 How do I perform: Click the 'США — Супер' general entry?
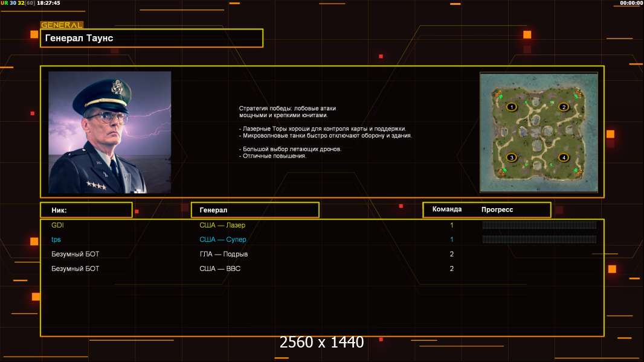click(222, 240)
